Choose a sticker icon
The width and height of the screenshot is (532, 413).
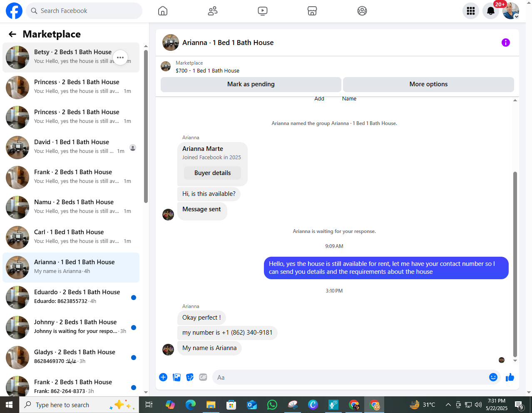coord(190,377)
